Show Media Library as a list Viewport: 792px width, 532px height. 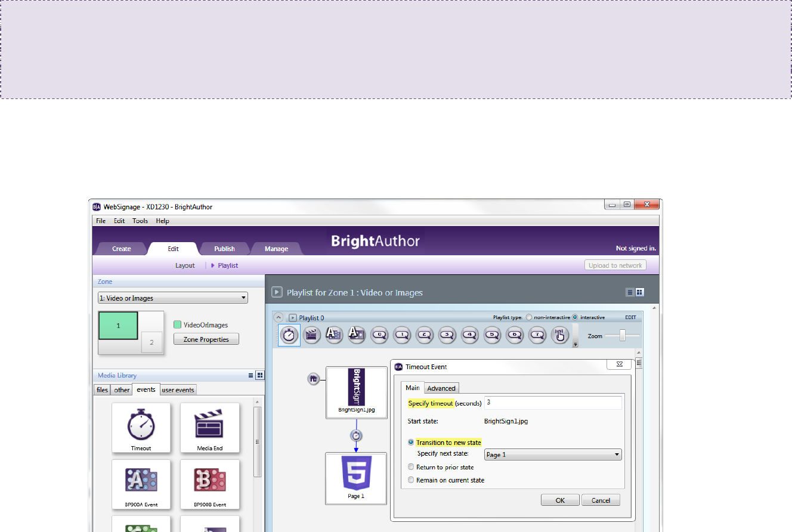point(251,375)
